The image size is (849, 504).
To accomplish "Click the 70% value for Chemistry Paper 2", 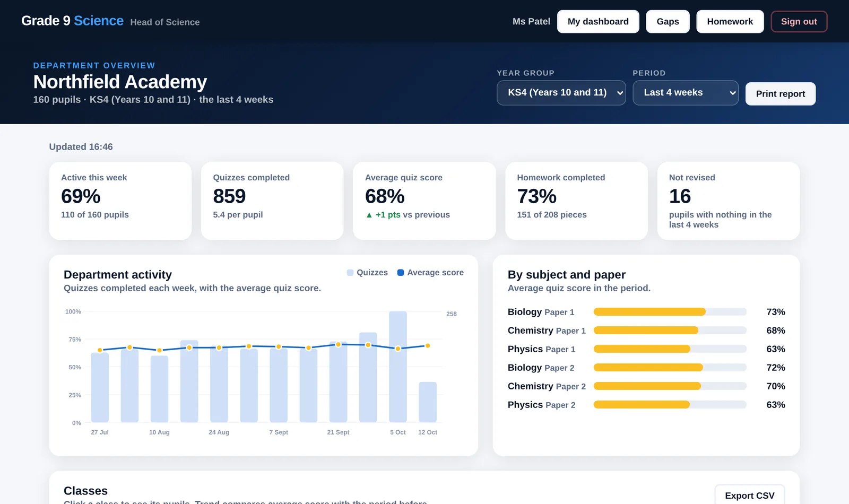I will 775,386.
